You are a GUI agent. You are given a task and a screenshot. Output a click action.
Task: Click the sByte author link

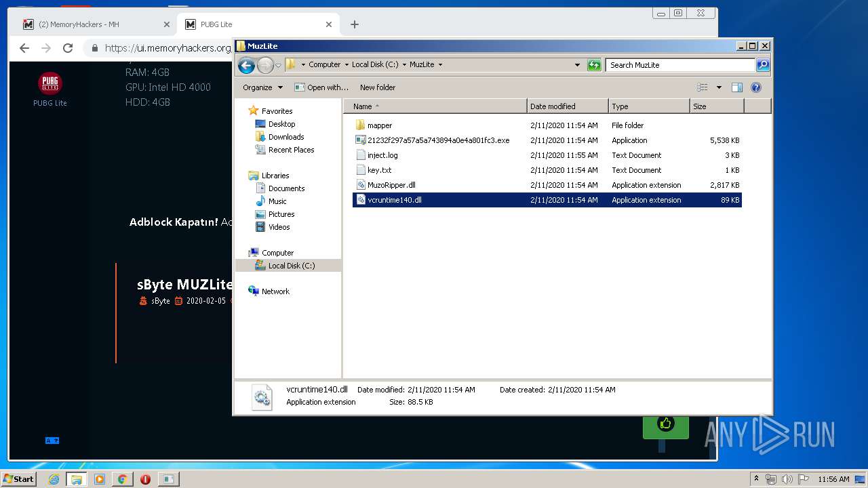pos(161,301)
